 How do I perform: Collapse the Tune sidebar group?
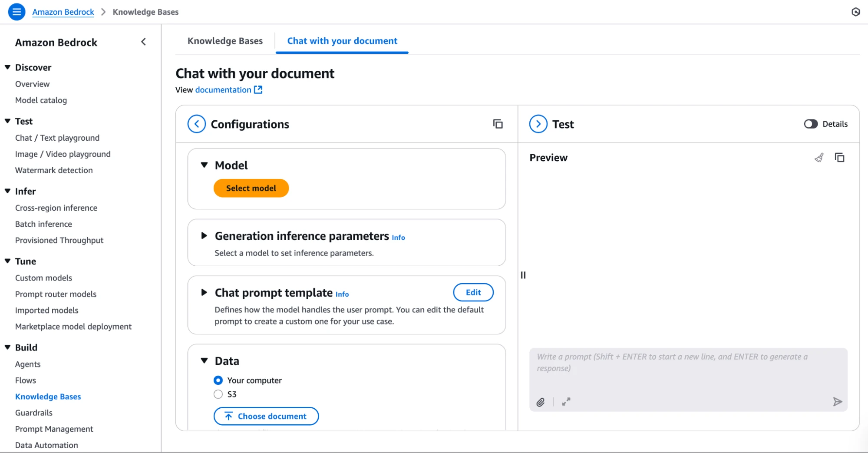[x=7, y=261]
